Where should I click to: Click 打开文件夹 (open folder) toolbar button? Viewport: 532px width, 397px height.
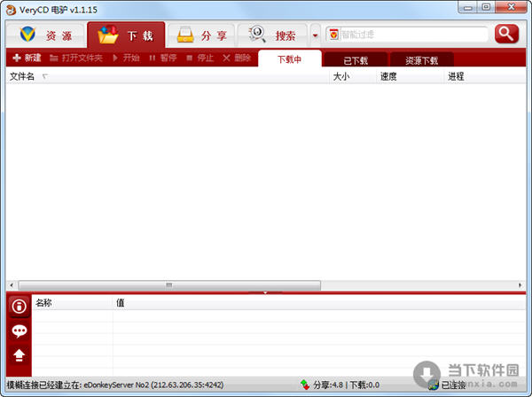[76, 58]
